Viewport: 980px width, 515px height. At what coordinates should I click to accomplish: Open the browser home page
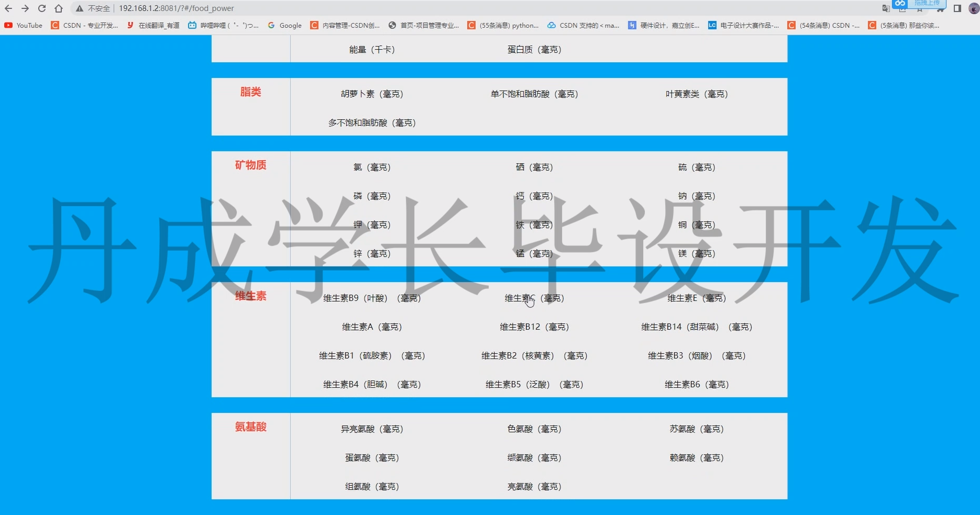click(59, 8)
